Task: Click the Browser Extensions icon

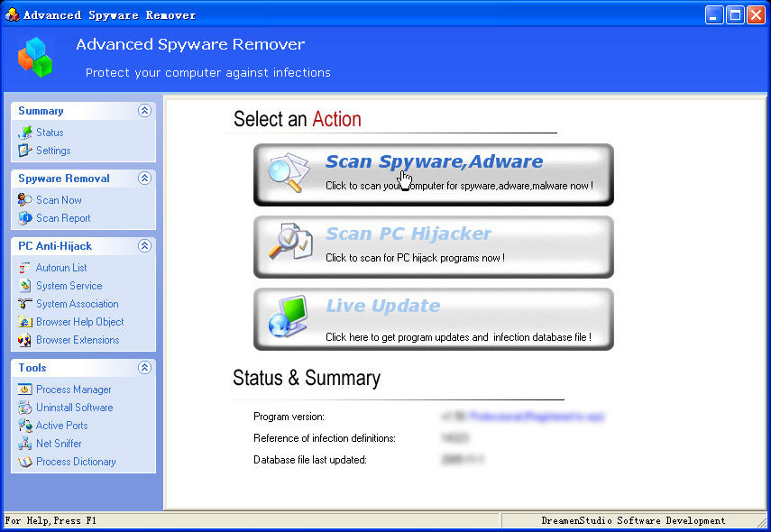Action: (x=25, y=340)
